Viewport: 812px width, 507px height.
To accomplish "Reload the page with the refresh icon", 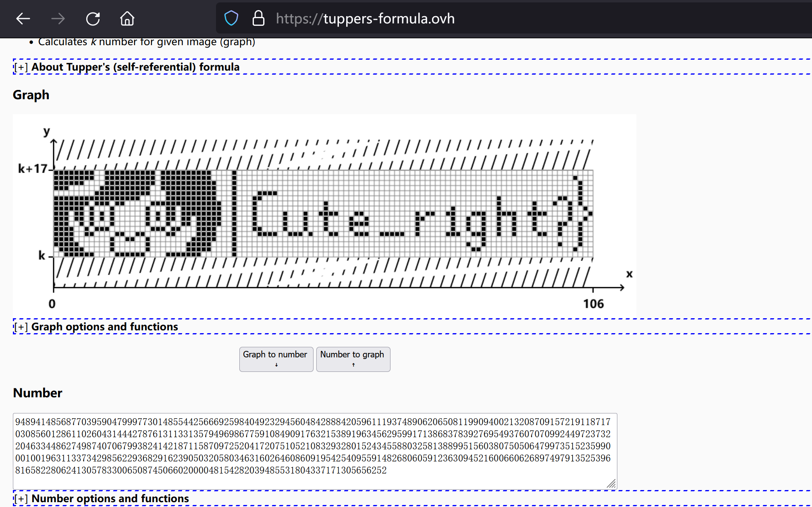I will click(x=93, y=19).
